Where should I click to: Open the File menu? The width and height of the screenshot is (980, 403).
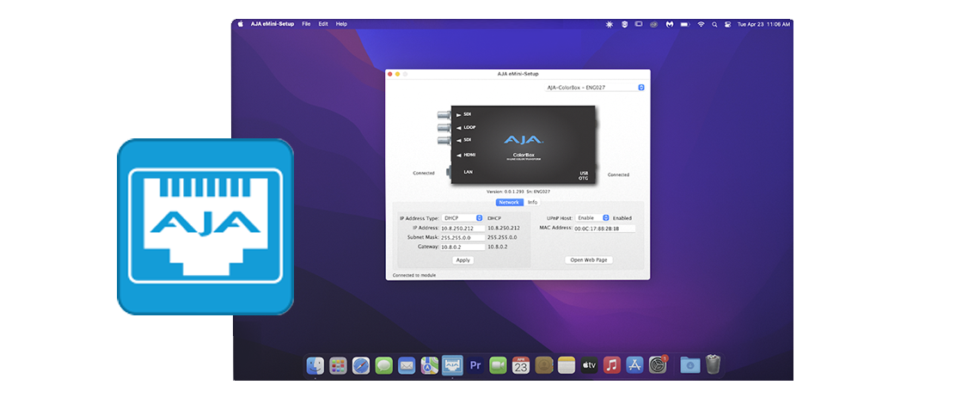[306, 24]
